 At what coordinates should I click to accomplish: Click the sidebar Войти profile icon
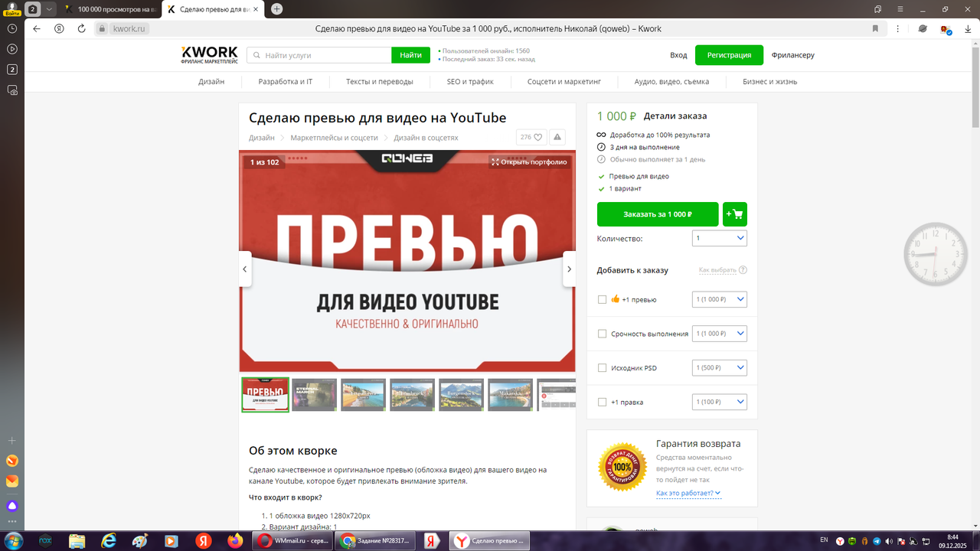12,8
